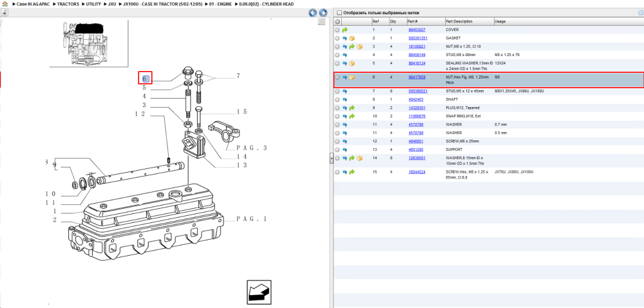Select the 'SHAFT' description cell
This screenshot has width=644, height=308.
point(451,100)
